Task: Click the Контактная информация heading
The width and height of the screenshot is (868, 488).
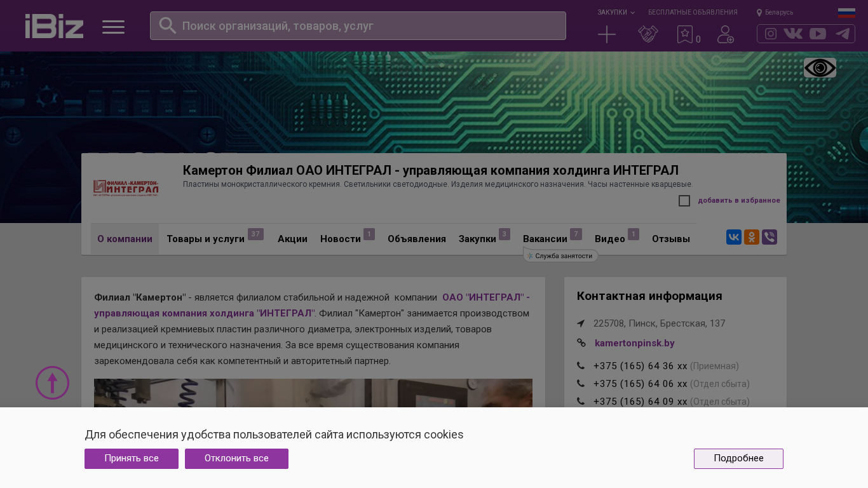Action: click(649, 296)
